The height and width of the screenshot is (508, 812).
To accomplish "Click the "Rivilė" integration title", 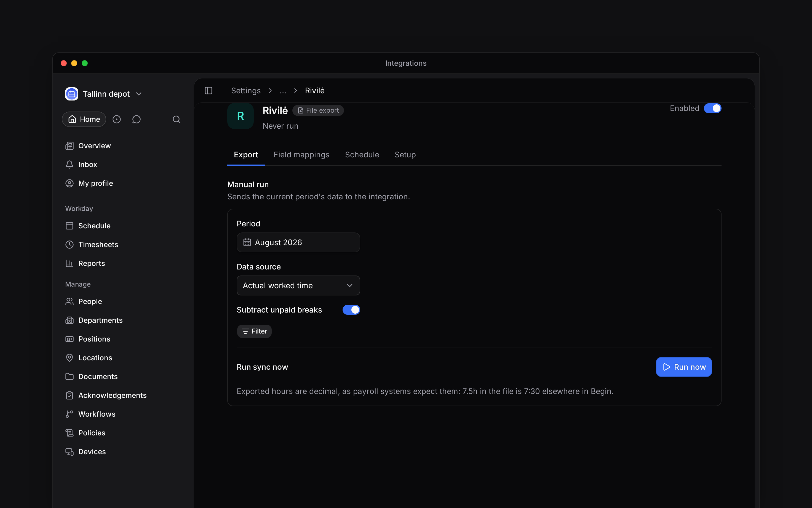I will pos(275,110).
